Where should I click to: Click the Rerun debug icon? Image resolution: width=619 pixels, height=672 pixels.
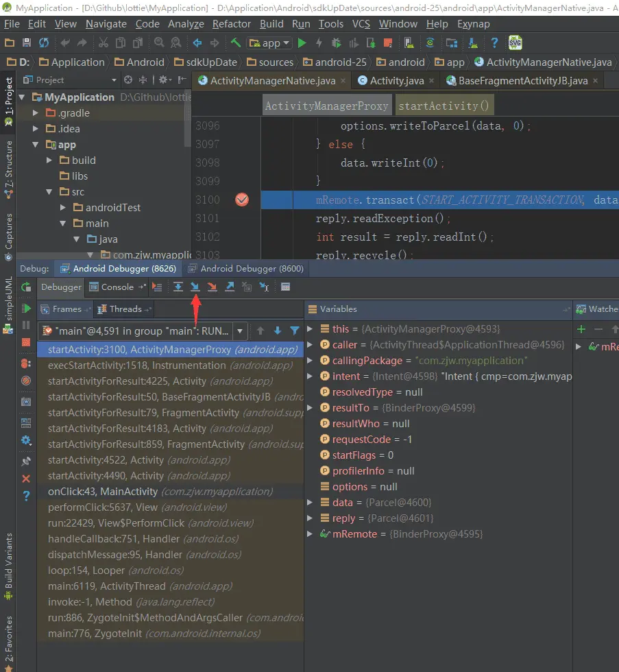click(26, 287)
